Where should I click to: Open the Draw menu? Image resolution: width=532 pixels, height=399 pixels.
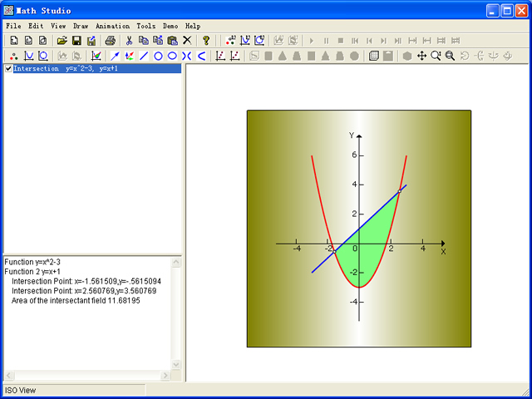click(81, 26)
